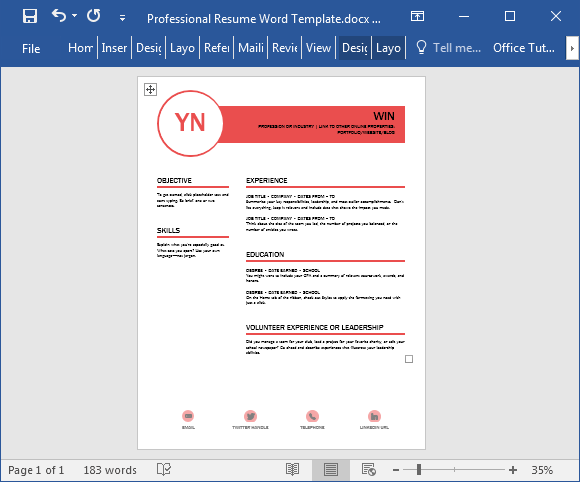Open the Undo history dropdown arrow
This screenshot has width=580, height=482.
click(74, 16)
